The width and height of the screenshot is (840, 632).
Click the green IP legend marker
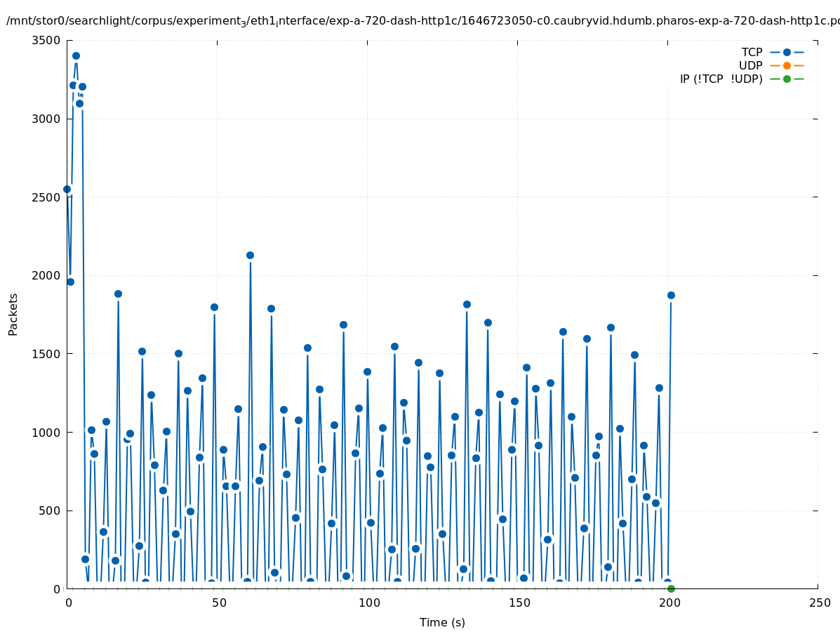click(787, 79)
